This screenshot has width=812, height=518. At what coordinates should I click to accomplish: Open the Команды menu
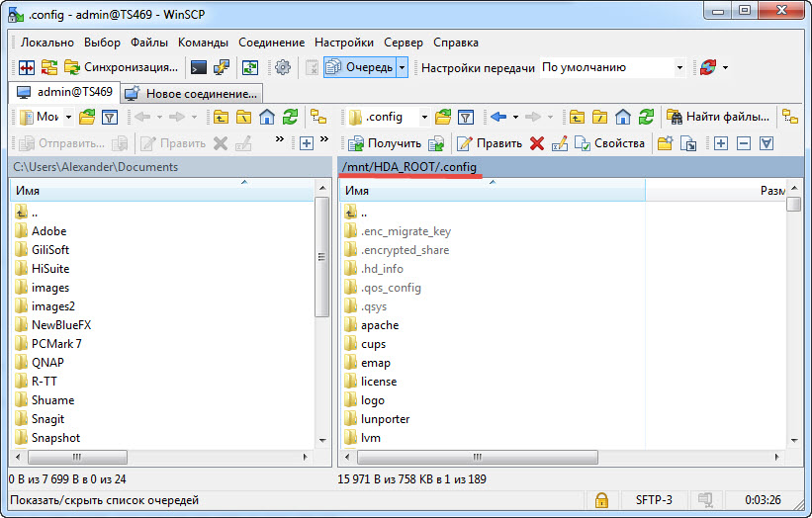(x=203, y=43)
